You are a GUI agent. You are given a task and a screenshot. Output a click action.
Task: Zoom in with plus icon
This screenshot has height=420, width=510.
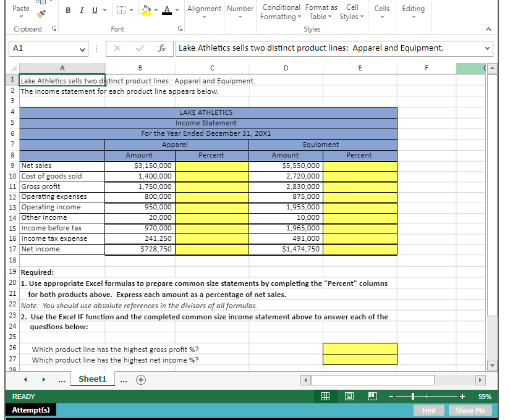click(x=462, y=397)
